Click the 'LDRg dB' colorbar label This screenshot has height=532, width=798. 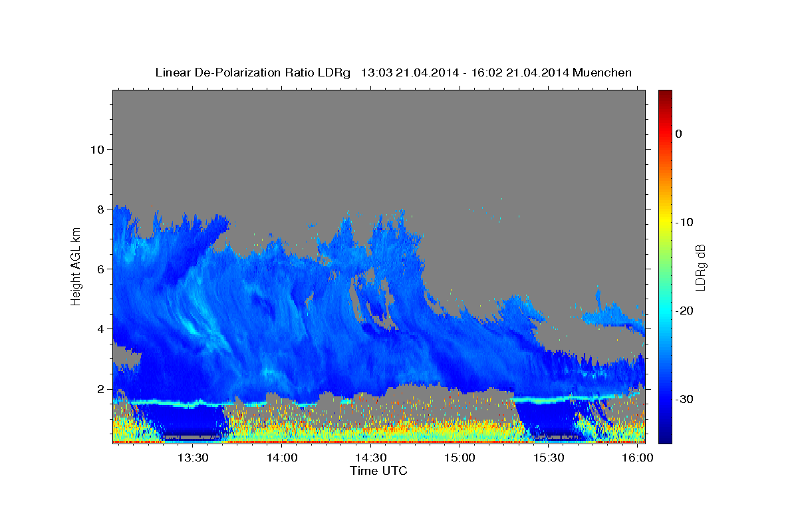700,267
